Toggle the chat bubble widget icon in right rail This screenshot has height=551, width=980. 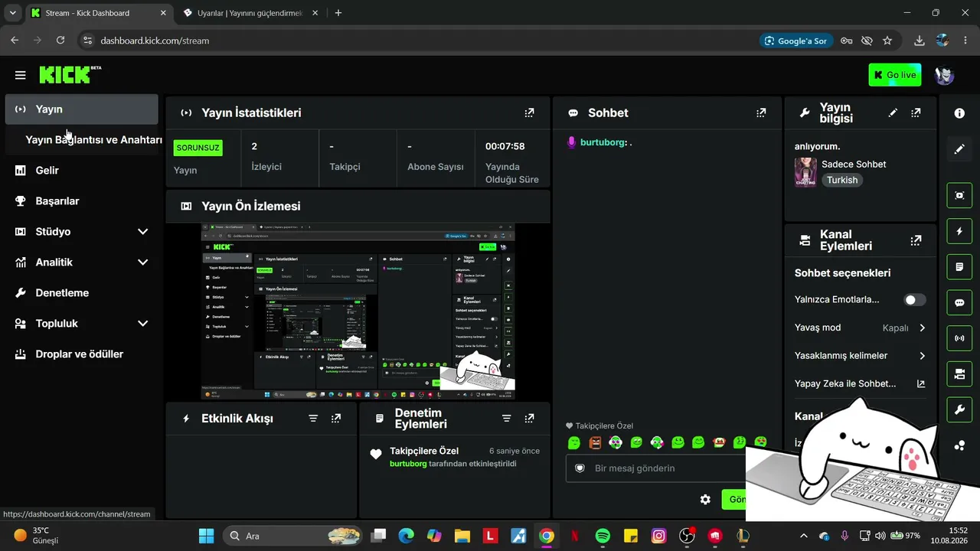click(959, 302)
